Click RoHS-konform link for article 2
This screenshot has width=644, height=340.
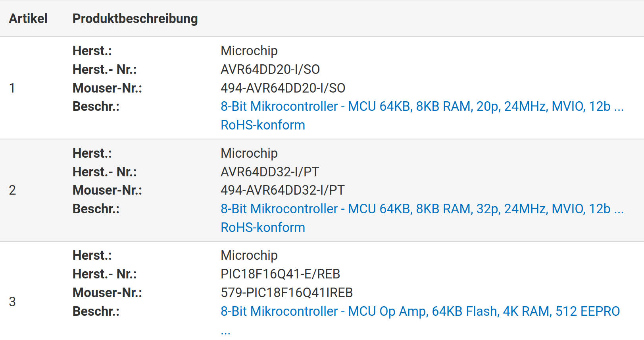(x=263, y=228)
